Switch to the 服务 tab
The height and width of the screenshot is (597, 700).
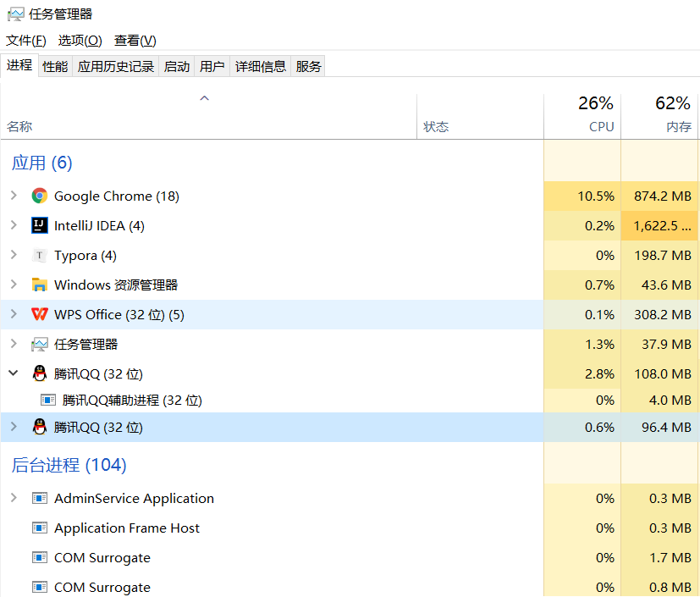(308, 67)
